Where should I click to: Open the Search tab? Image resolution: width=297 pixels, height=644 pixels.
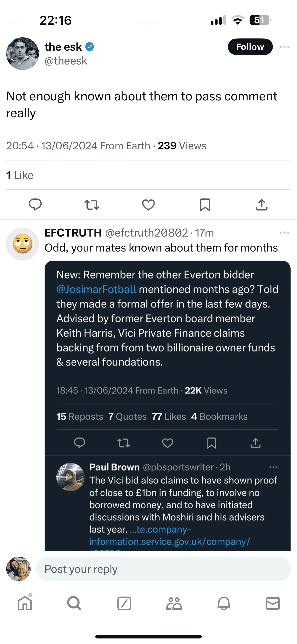74,603
